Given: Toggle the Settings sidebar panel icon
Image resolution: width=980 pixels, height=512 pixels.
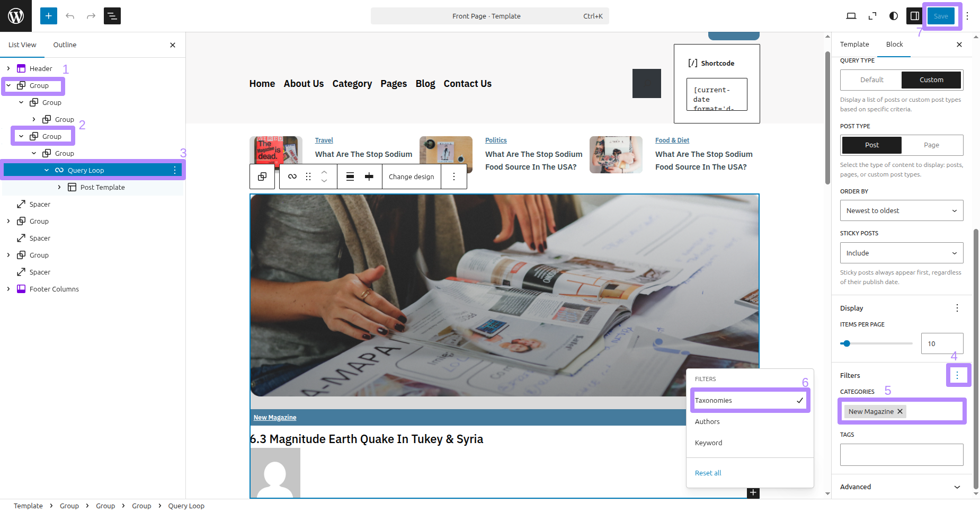Looking at the screenshot, I should pos(915,16).
